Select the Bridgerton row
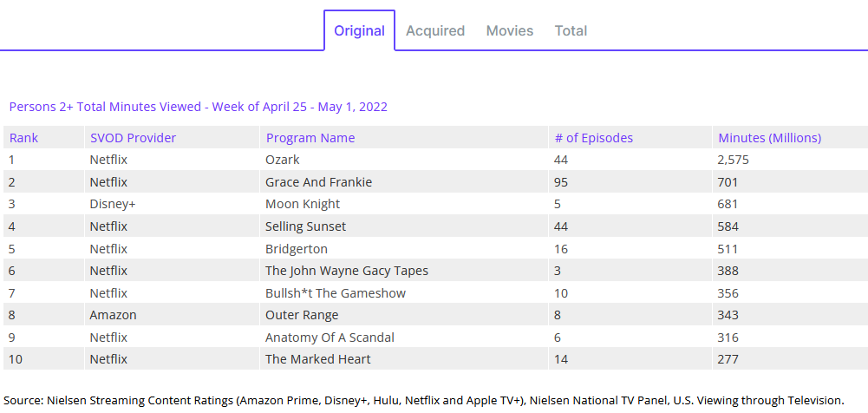 (295, 248)
